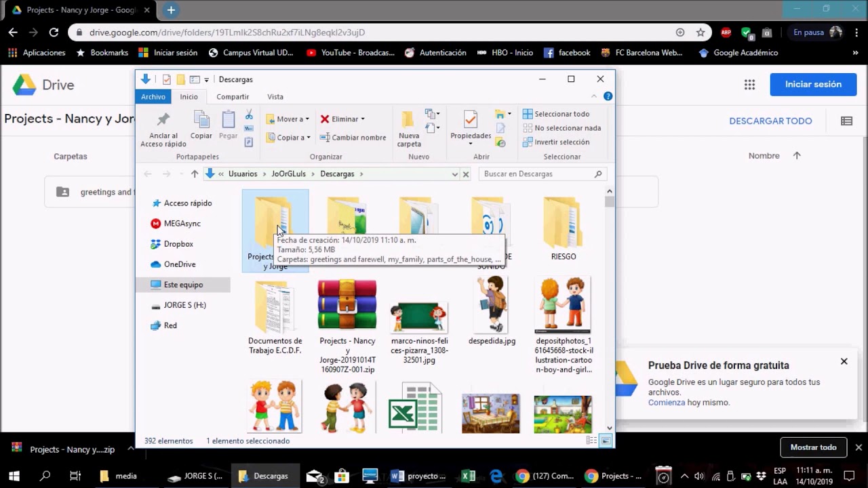Pin folder with Anclar al Acceso rápido

pyautogui.click(x=163, y=129)
